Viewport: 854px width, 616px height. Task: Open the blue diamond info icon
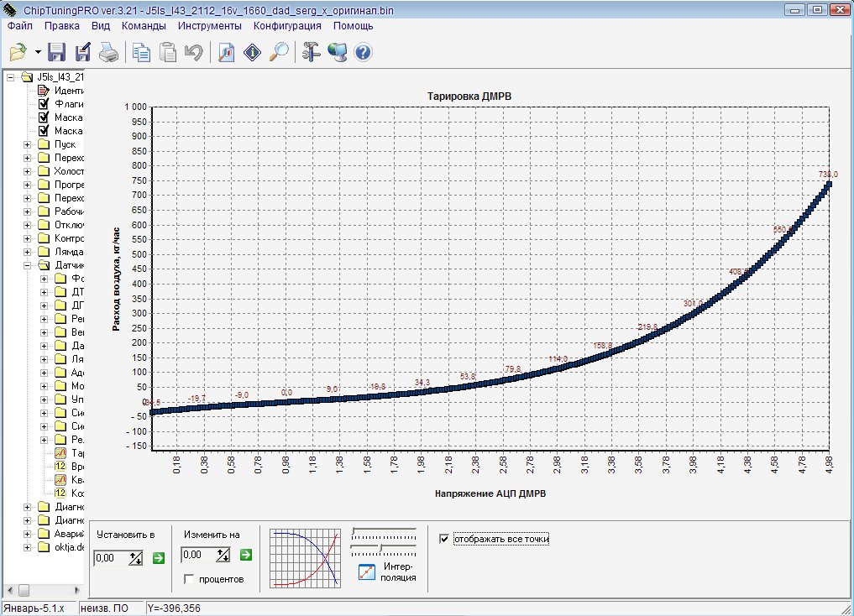pos(253,53)
